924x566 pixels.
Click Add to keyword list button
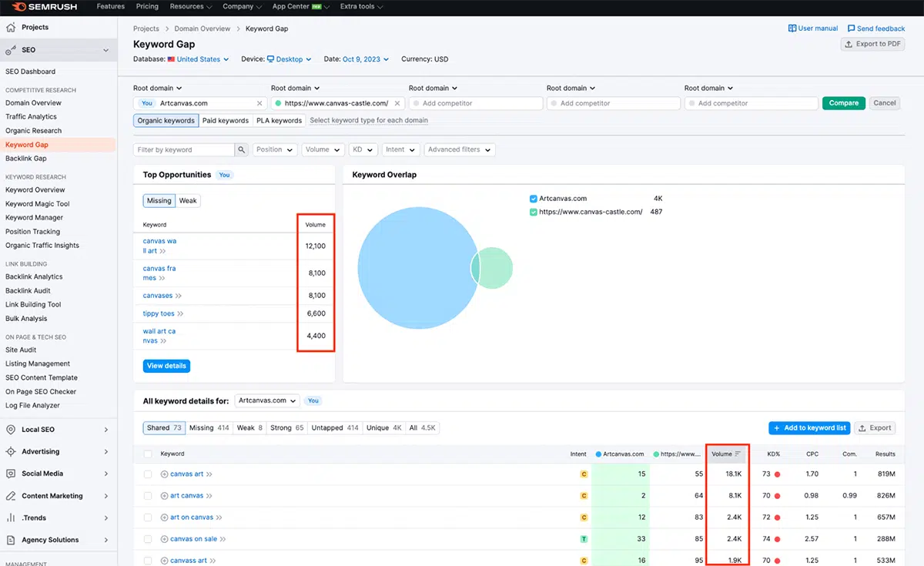click(x=809, y=427)
